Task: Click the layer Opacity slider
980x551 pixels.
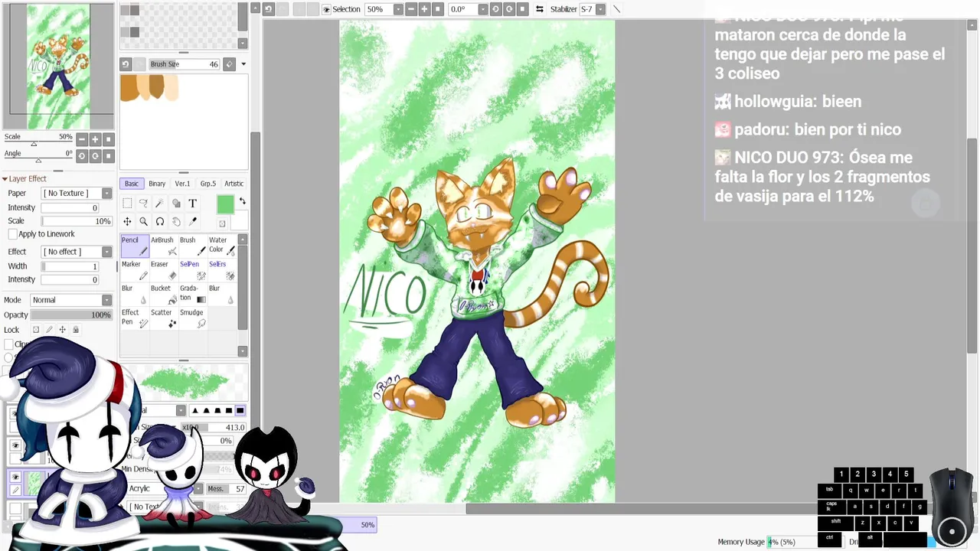Action: pyautogui.click(x=70, y=315)
